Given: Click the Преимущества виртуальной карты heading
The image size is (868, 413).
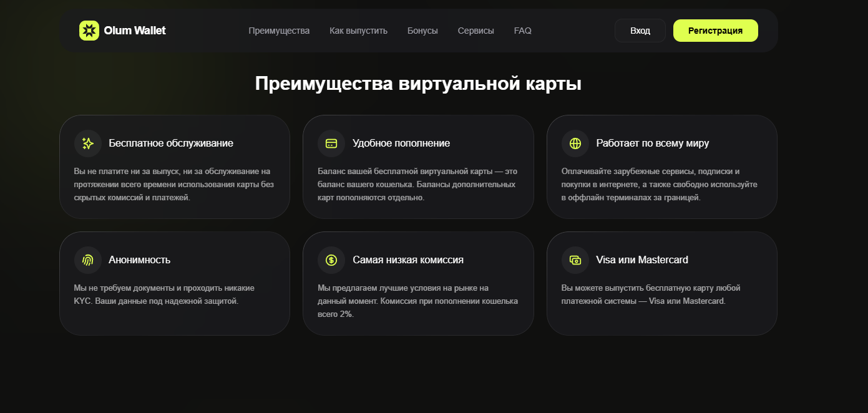Looking at the screenshot, I should (418, 84).
